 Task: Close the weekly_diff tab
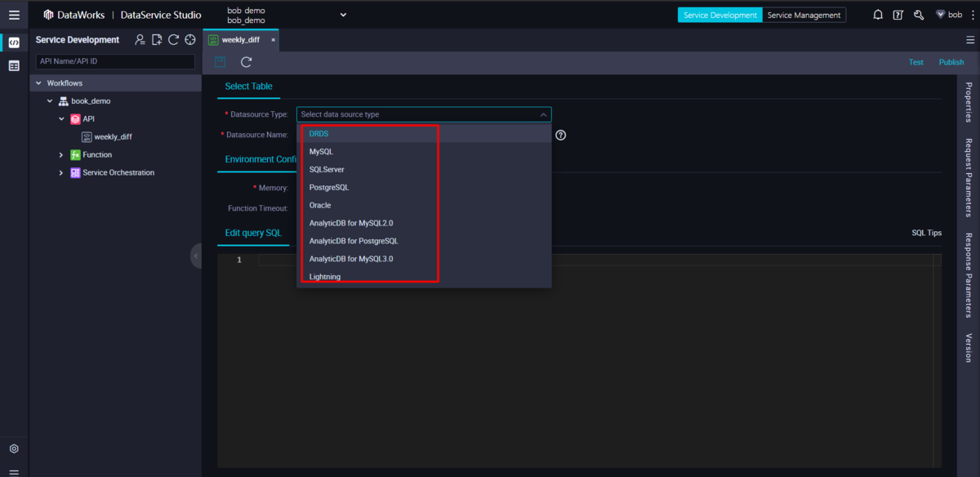click(x=273, y=39)
